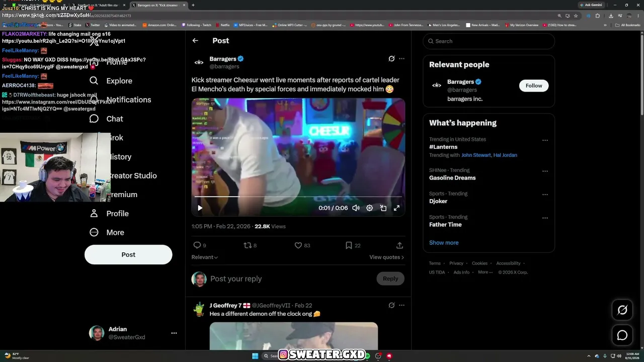
Task: Open the video thumbnail in J Geoffrey's reply
Action: pyautogui.click(x=293, y=336)
